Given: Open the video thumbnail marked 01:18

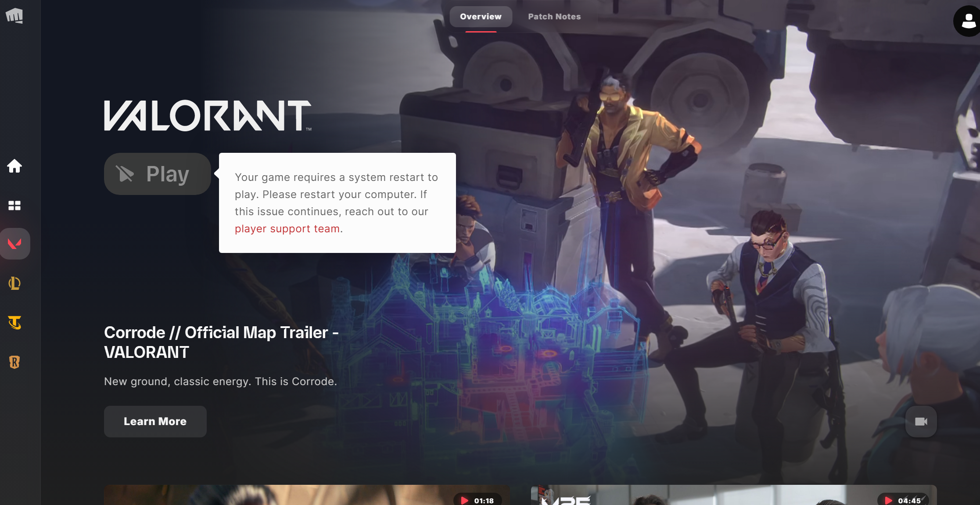Looking at the screenshot, I should click(307, 495).
